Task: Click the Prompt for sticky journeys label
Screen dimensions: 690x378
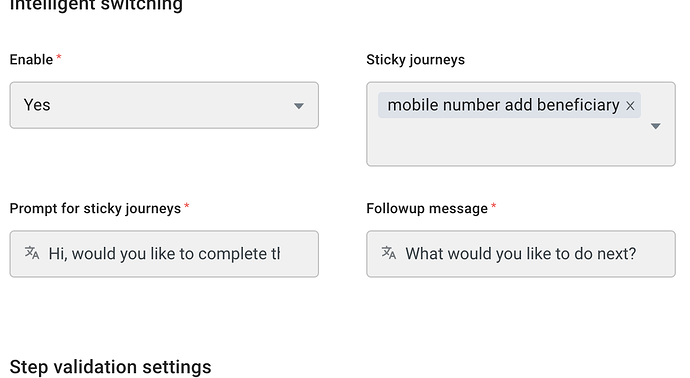Action: pyautogui.click(x=95, y=208)
